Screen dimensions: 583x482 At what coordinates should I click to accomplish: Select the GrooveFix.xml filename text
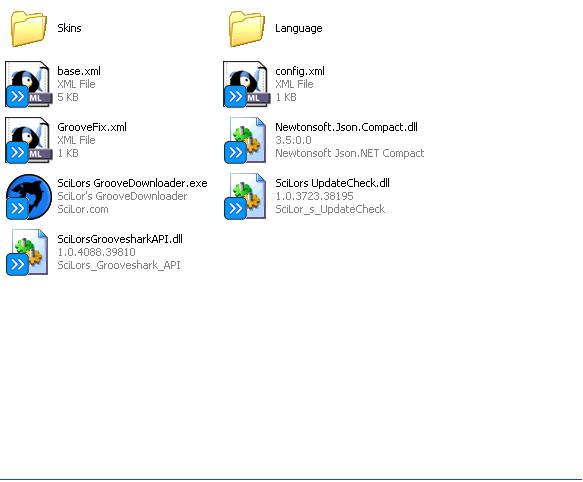[92, 127]
